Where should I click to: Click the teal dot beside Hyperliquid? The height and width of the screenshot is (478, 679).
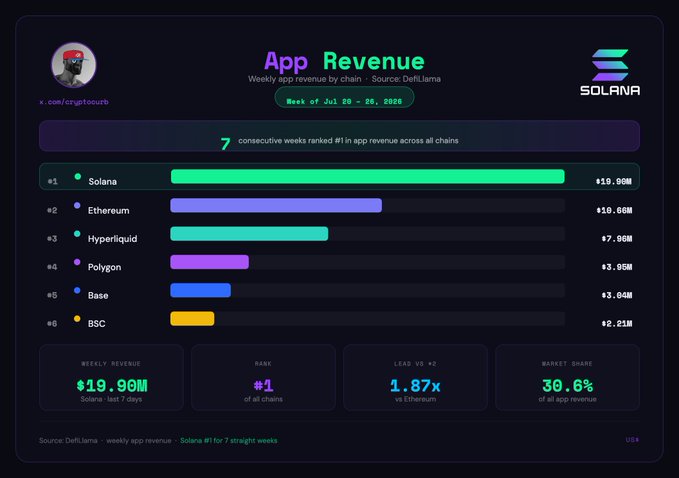point(77,234)
